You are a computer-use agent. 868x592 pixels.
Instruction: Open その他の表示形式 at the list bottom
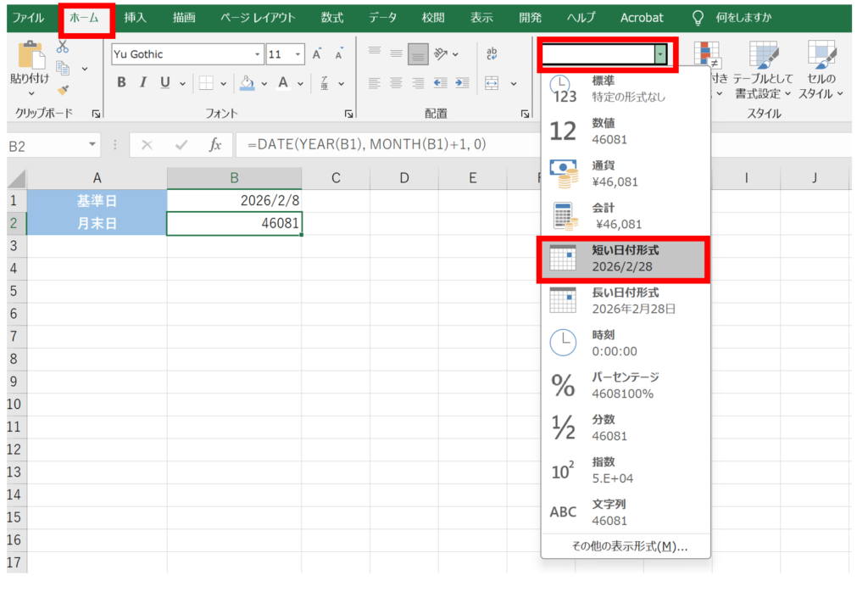(x=626, y=546)
